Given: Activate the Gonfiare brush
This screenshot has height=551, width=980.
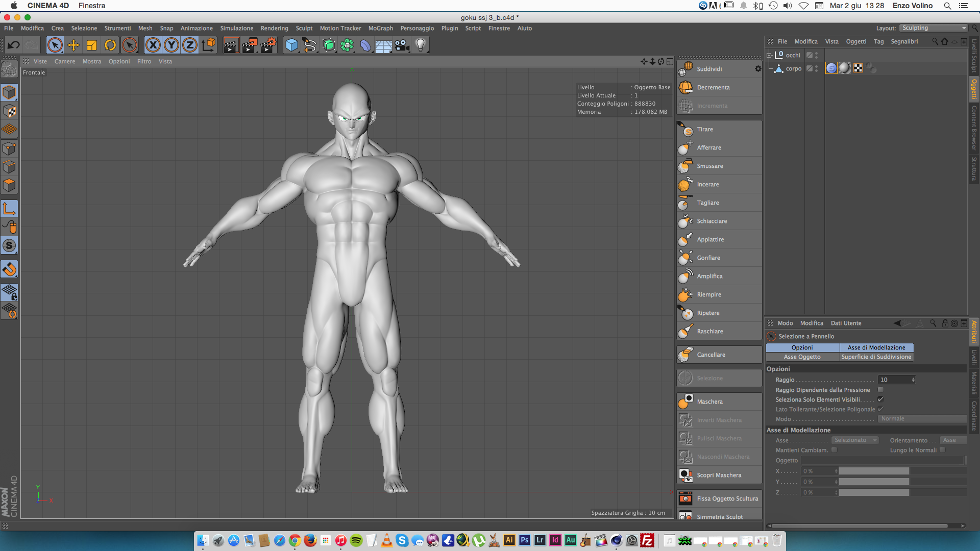Looking at the screenshot, I should (x=708, y=258).
